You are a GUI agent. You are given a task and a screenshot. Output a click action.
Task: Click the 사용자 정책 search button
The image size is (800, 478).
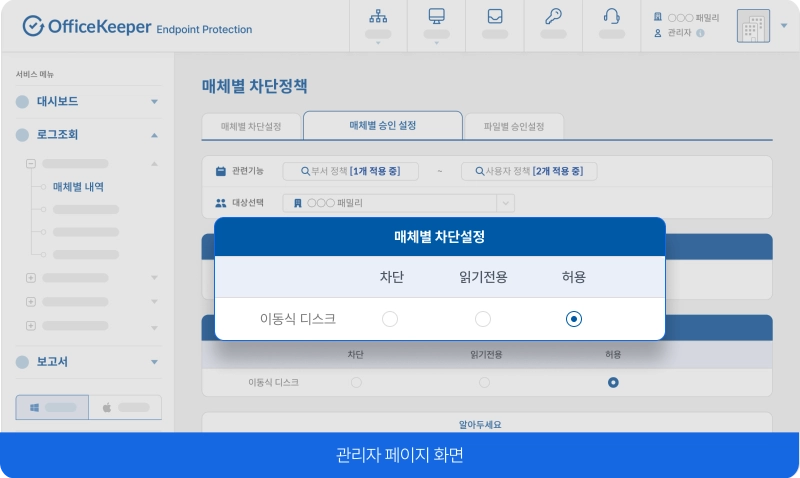(528, 172)
